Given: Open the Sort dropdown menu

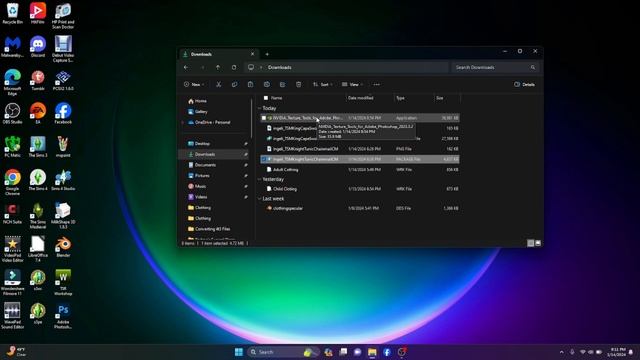Looking at the screenshot, I should (322, 84).
